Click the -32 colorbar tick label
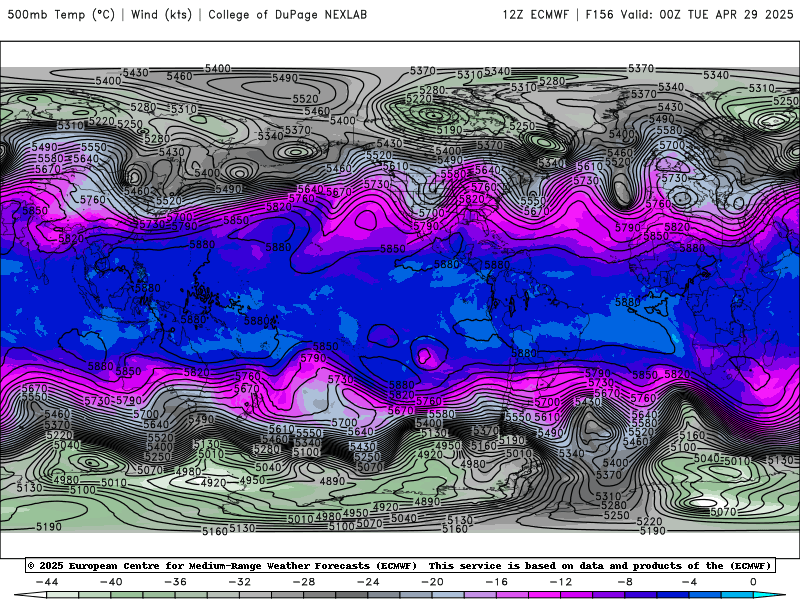 pyautogui.click(x=239, y=582)
